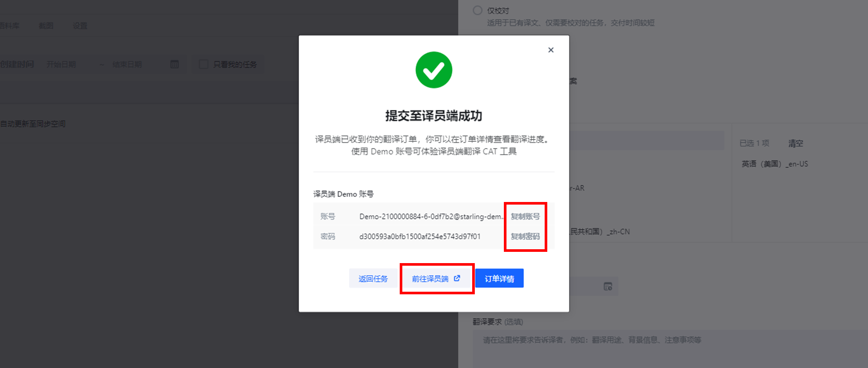
Task: Toggle the 只看我的任务 checkbox
Action: coord(204,64)
